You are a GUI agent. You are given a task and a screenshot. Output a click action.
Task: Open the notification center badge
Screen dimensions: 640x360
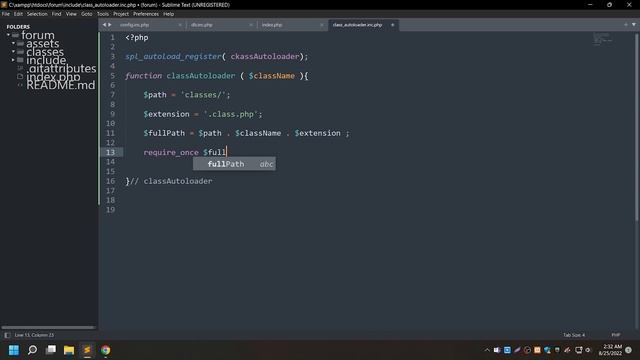(629, 350)
